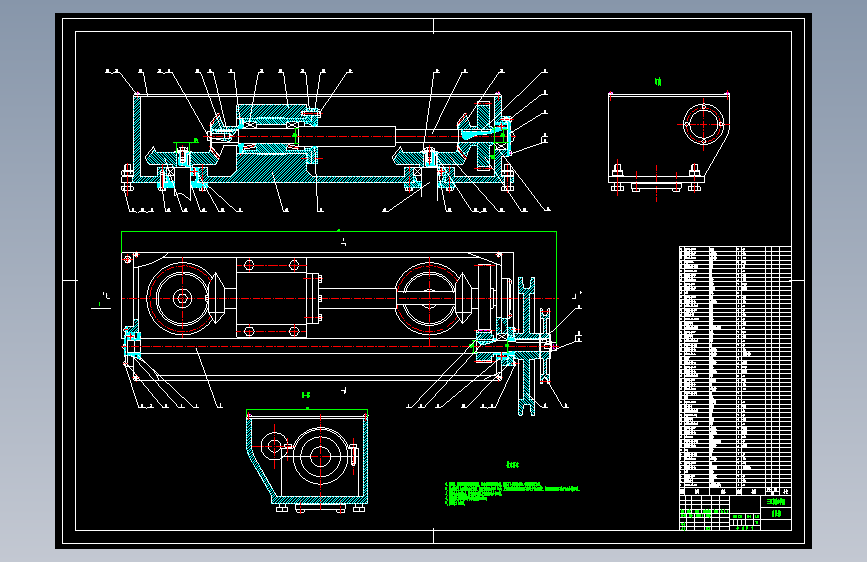
Task: Select the hatched disc wheel at the shaft's right end
Action: pos(483,136)
